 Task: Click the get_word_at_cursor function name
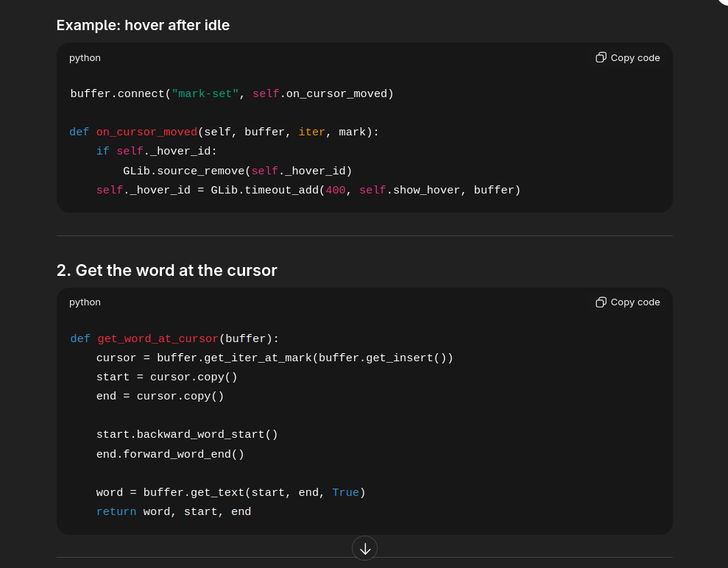tap(158, 339)
